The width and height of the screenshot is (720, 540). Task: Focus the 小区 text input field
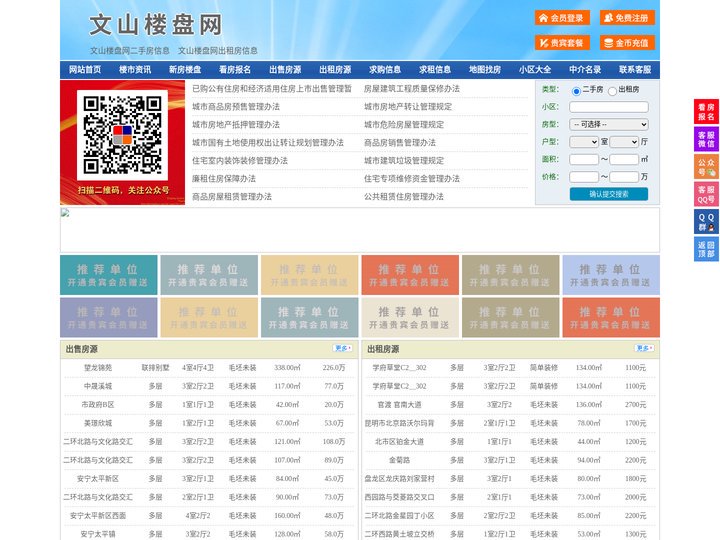click(609, 107)
